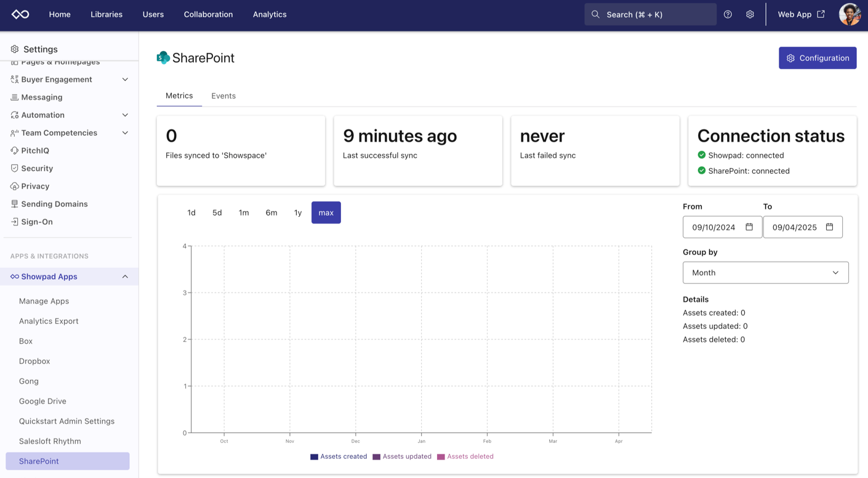
Task: Expand the Automation chevron
Action: tap(125, 115)
